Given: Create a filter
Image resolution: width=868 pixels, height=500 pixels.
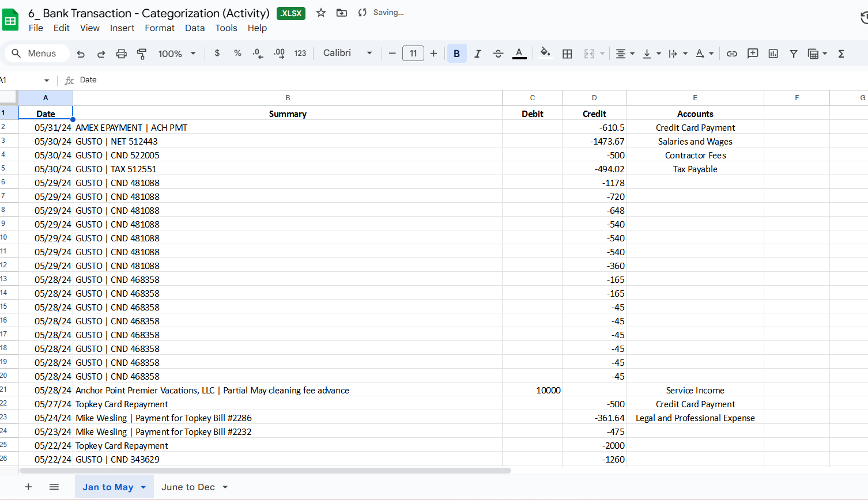Looking at the screenshot, I should pyautogui.click(x=794, y=54).
